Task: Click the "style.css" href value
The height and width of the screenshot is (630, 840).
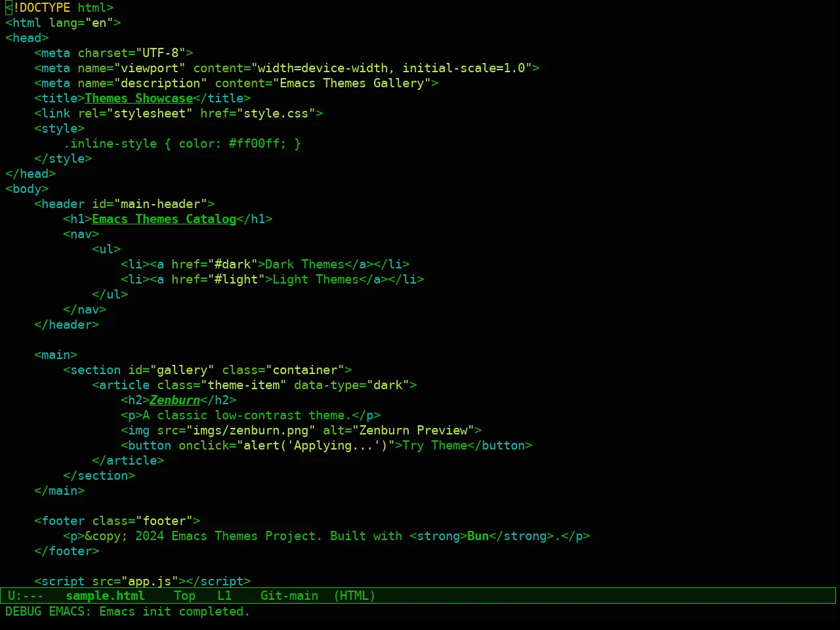Action: (x=276, y=114)
